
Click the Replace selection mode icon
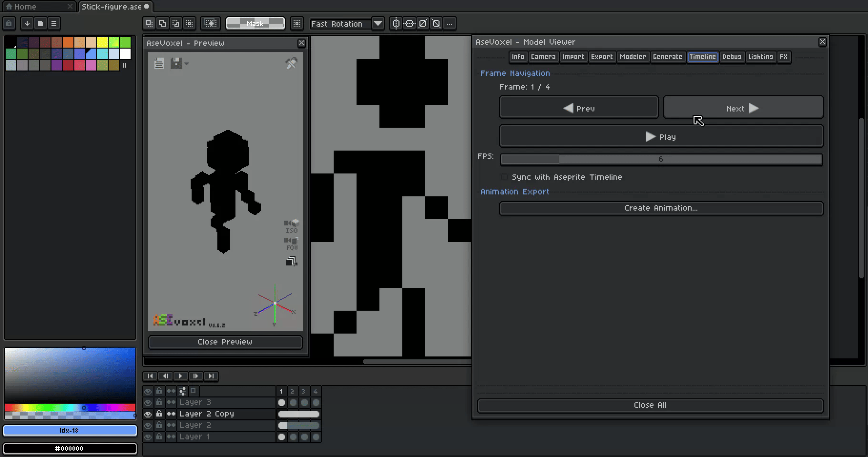(x=149, y=23)
